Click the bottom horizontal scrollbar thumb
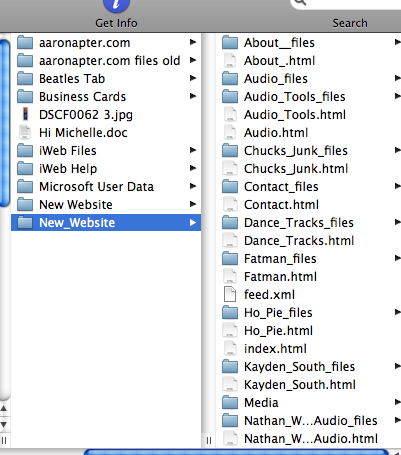 click(x=236, y=452)
